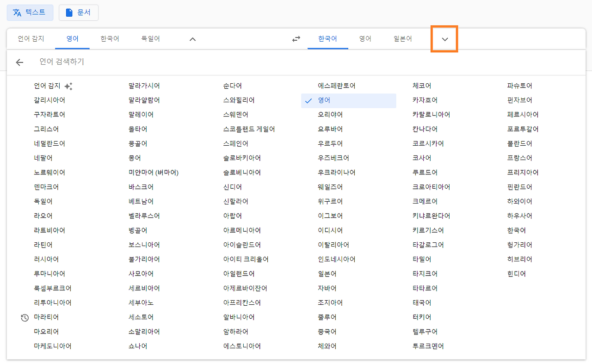Choose 베트남어 from the language list
Viewport: 592px width, 364px height.
coord(141,202)
